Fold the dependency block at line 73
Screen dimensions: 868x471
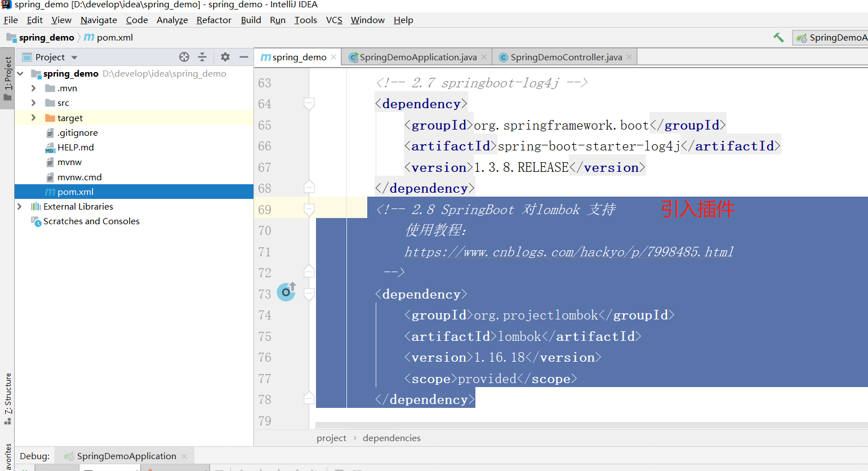[x=309, y=294]
